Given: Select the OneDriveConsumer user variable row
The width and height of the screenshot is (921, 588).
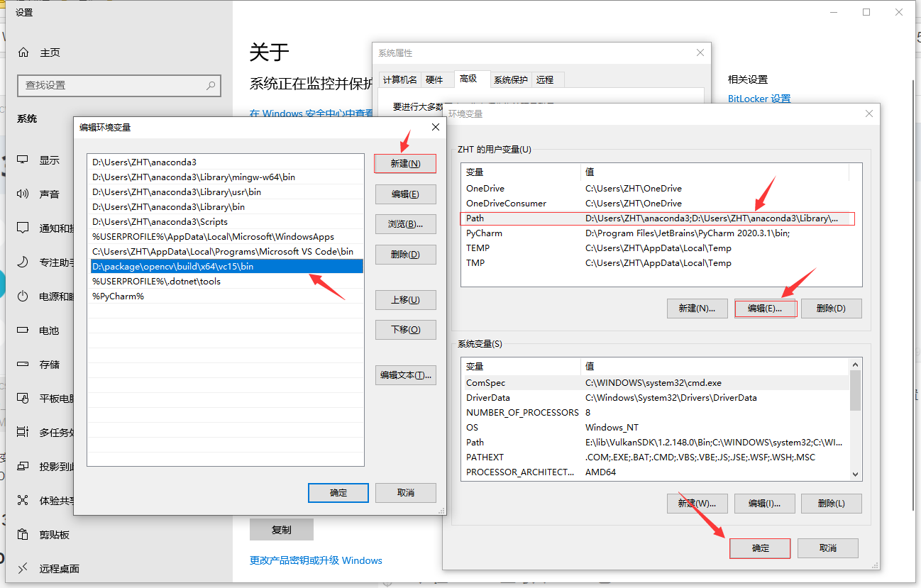Looking at the screenshot, I should tap(655, 204).
